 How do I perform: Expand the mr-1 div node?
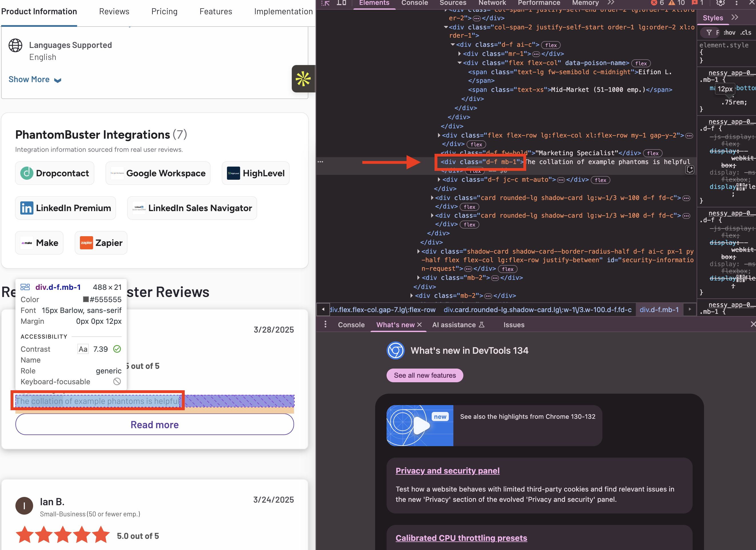pos(460,54)
